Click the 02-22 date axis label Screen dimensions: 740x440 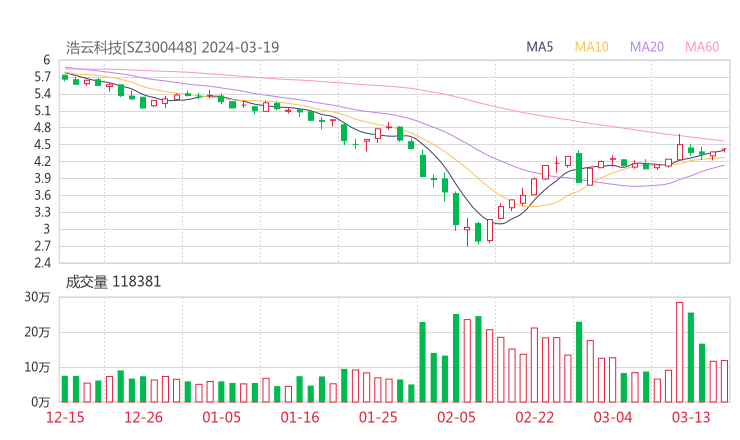[534, 417]
